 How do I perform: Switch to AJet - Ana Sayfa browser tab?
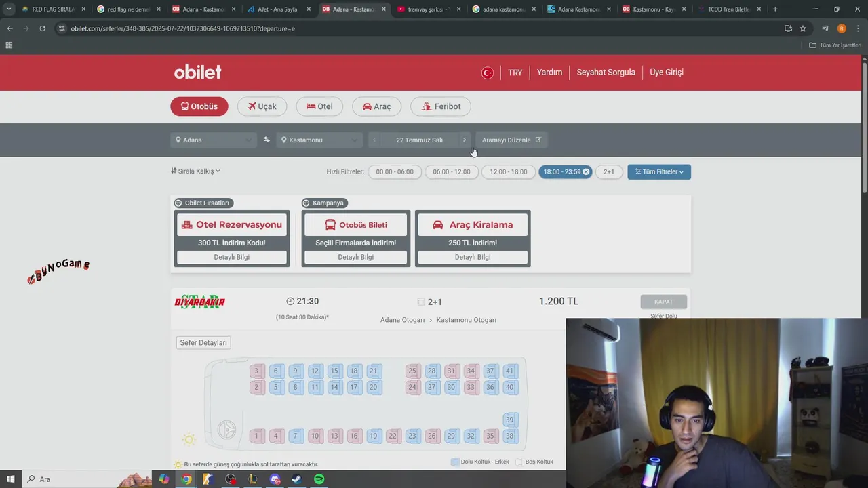(x=279, y=9)
